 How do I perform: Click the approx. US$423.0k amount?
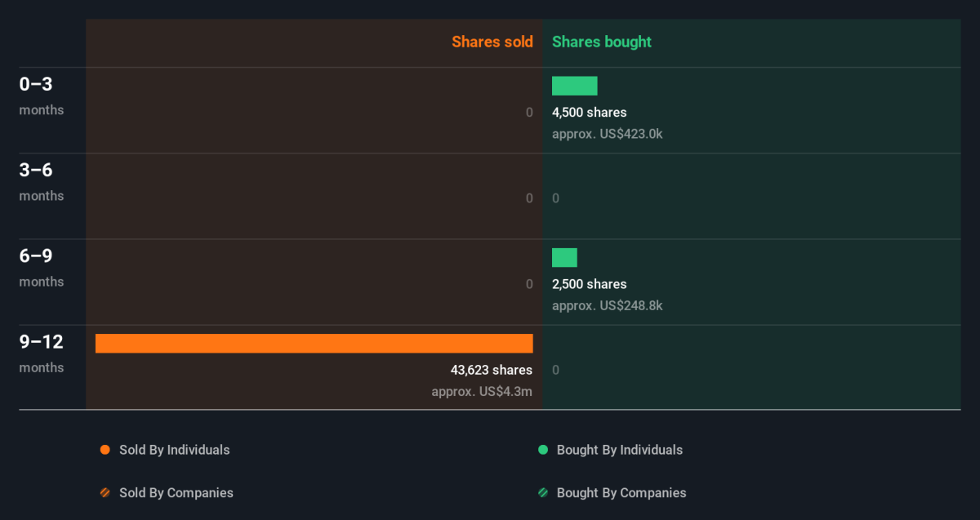tap(607, 134)
